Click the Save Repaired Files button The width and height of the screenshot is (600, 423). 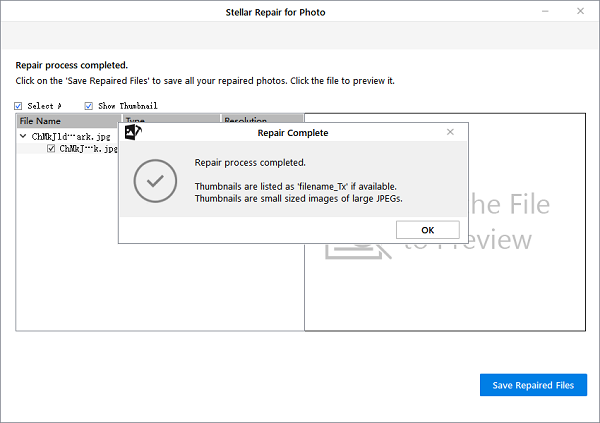point(533,385)
